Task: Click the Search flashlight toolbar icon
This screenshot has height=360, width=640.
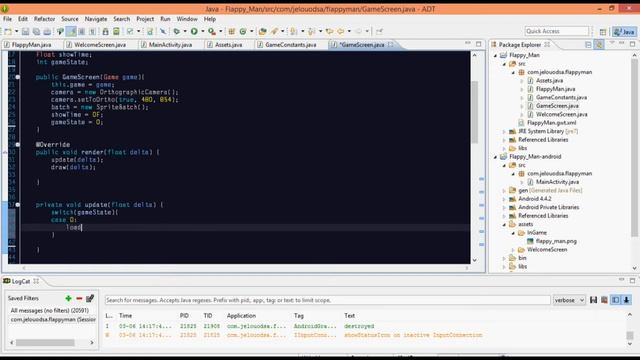Action: pos(274,31)
